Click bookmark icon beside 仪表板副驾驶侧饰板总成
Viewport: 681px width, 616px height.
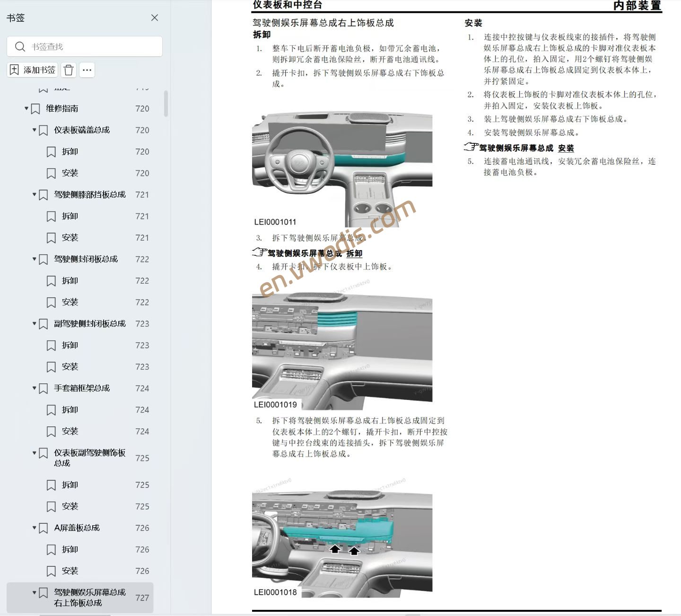(x=43, y=453)
